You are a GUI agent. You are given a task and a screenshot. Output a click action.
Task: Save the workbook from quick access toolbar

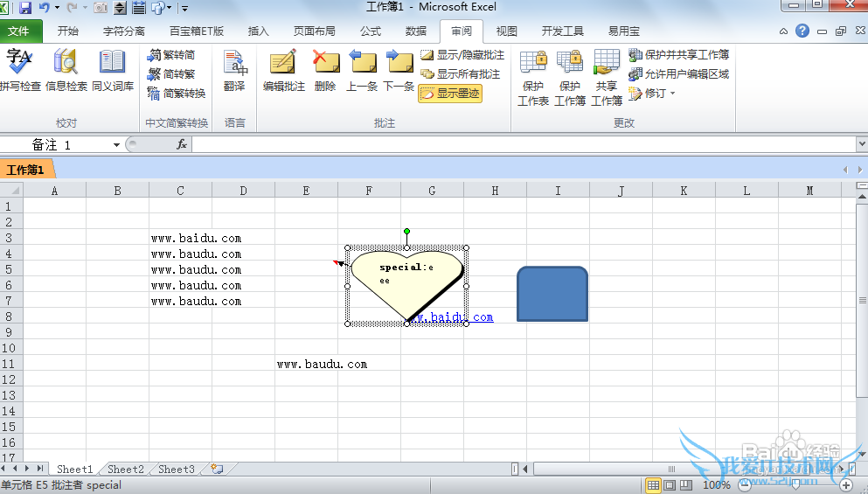(24, 8)
